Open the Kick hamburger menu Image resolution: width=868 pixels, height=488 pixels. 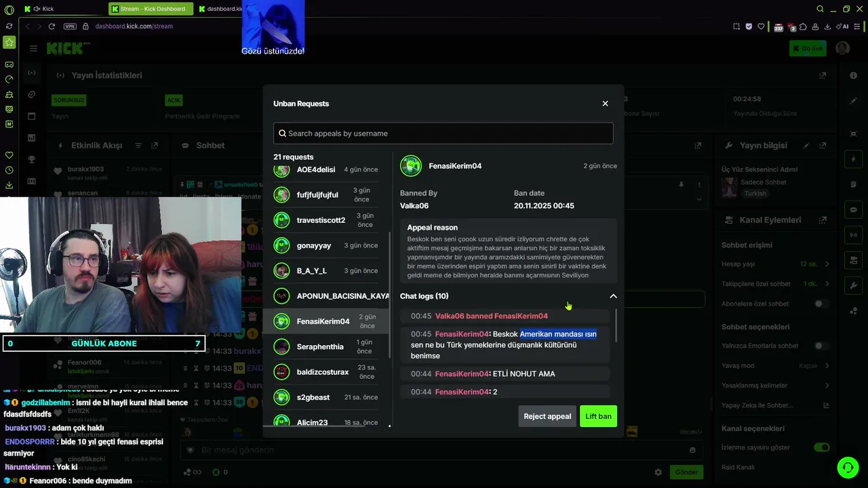click(33, 48)
